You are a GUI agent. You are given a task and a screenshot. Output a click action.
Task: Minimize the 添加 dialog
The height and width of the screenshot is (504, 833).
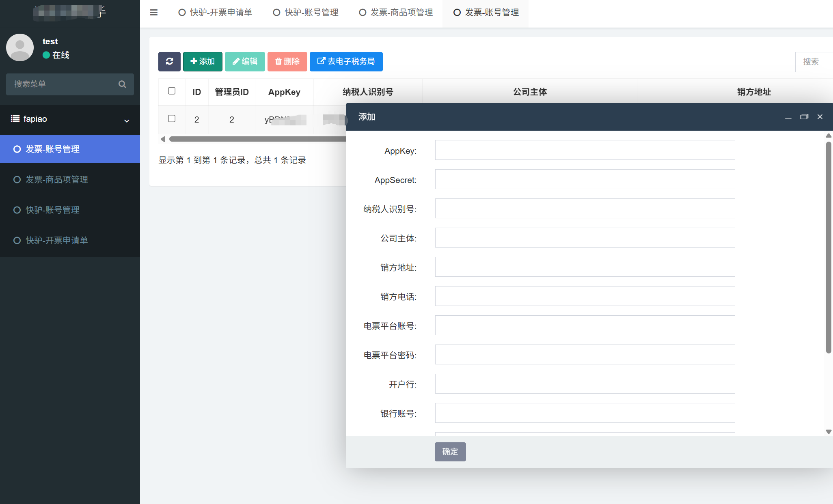tap(788, 117)
